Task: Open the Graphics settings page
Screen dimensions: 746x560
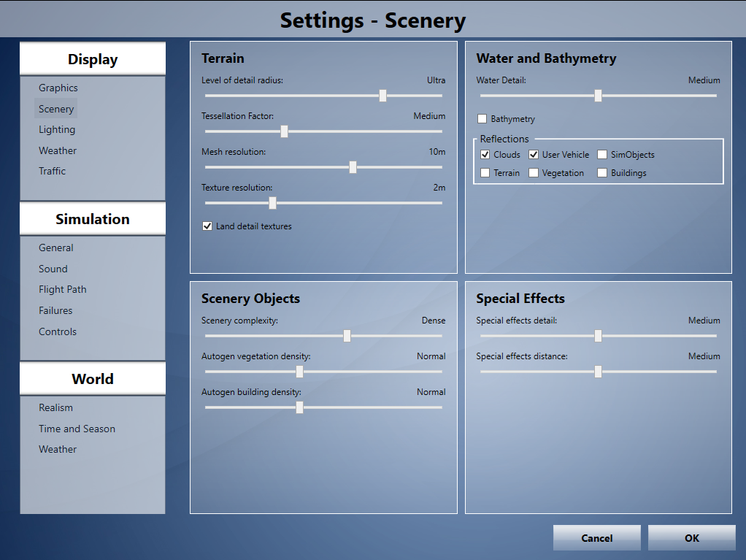Action: coord(58,88)
